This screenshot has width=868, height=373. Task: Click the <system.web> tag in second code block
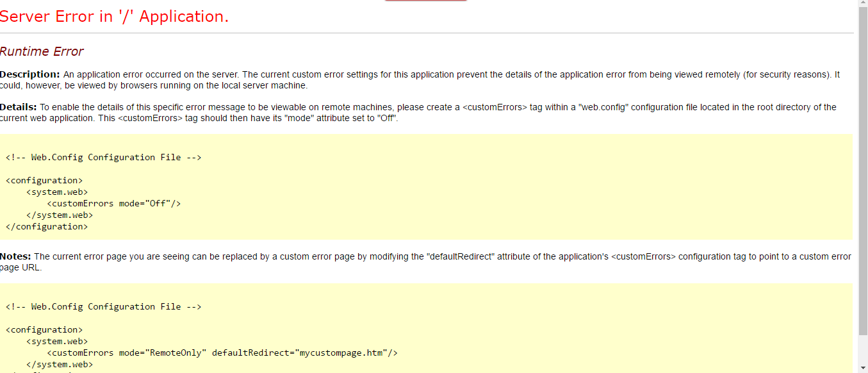click(x=57, y=341)
